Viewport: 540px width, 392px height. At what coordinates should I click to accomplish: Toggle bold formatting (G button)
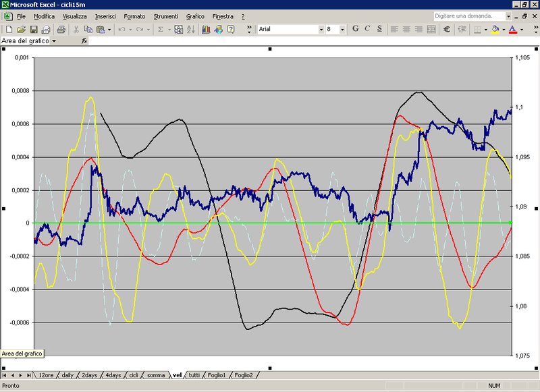coord(356,29)
